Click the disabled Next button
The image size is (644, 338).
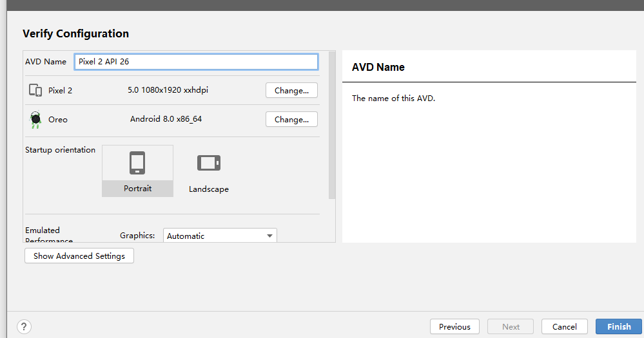tap(511, 326)
